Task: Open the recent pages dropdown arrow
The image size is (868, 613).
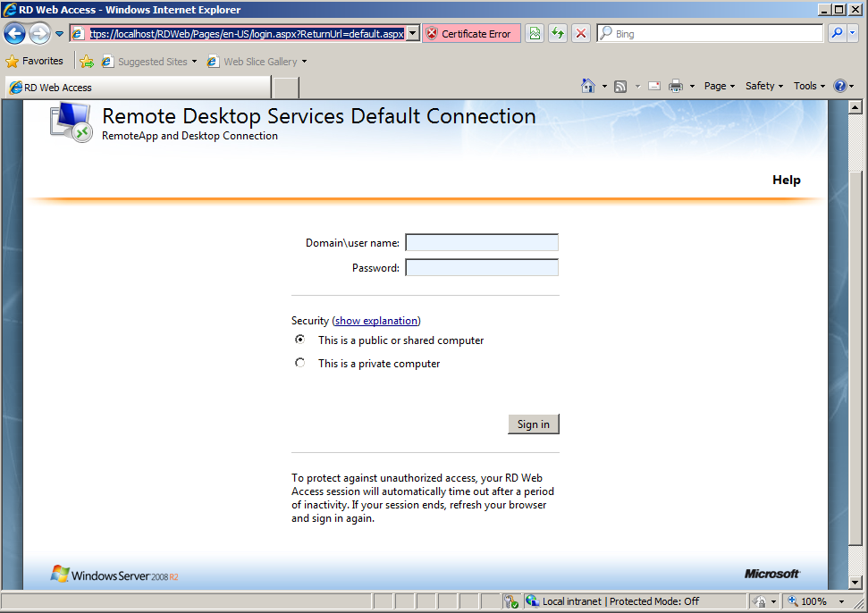Action: [59, 34]
